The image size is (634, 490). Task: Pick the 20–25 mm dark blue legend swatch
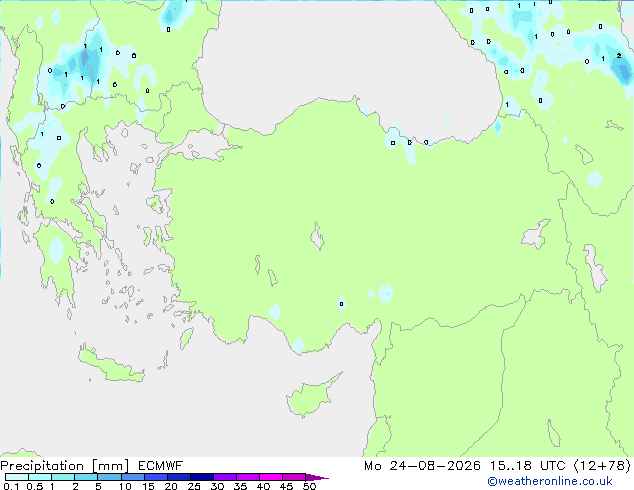click(x=179, y=477)
